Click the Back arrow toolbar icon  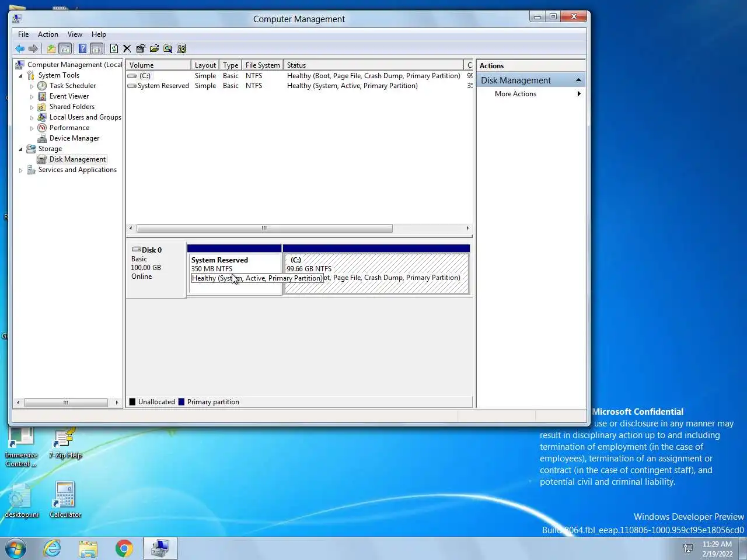(x=20, y=49)
